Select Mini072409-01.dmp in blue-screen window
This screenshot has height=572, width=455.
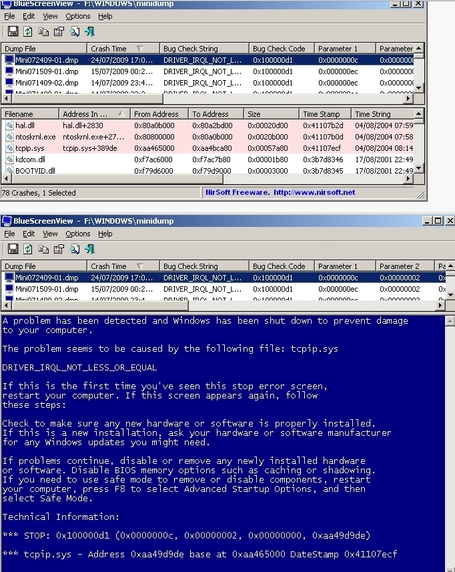pos(224,278)
